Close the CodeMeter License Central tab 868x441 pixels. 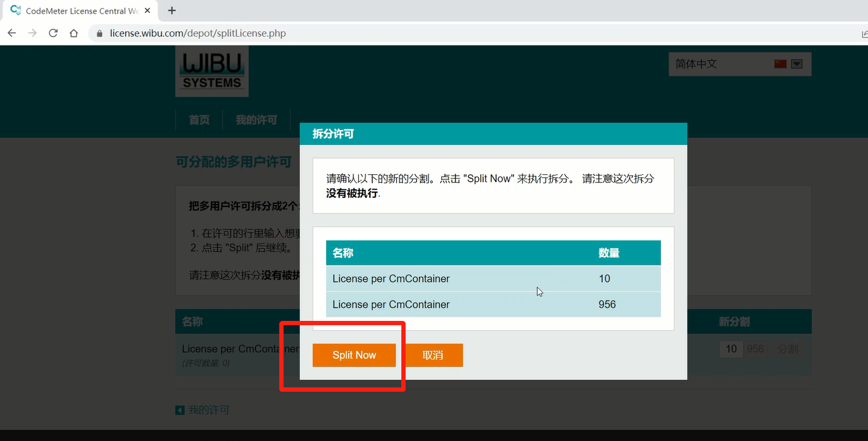click(x=147, y=10)
